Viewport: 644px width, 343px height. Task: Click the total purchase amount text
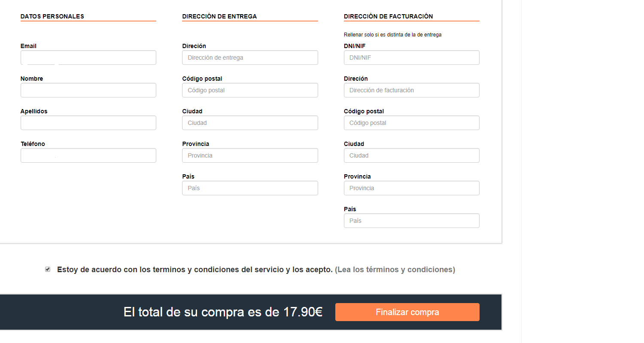tap(223, 312)
